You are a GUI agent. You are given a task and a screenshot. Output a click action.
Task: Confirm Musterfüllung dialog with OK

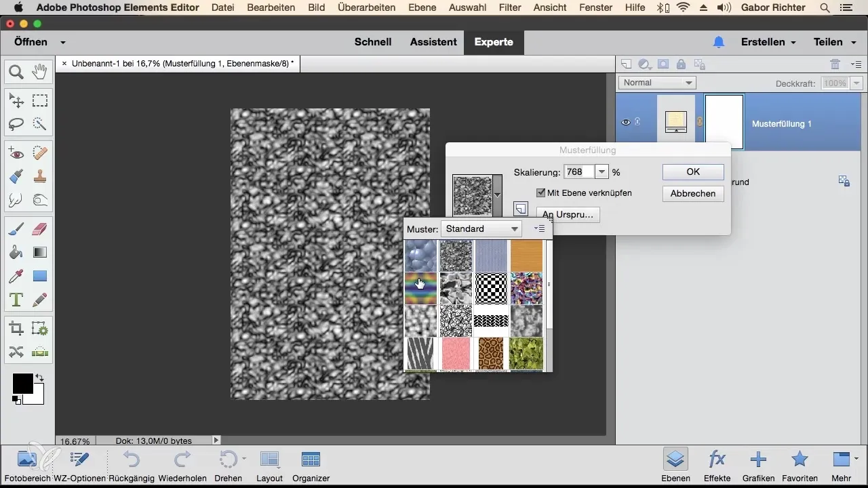[x=693, y=172]
